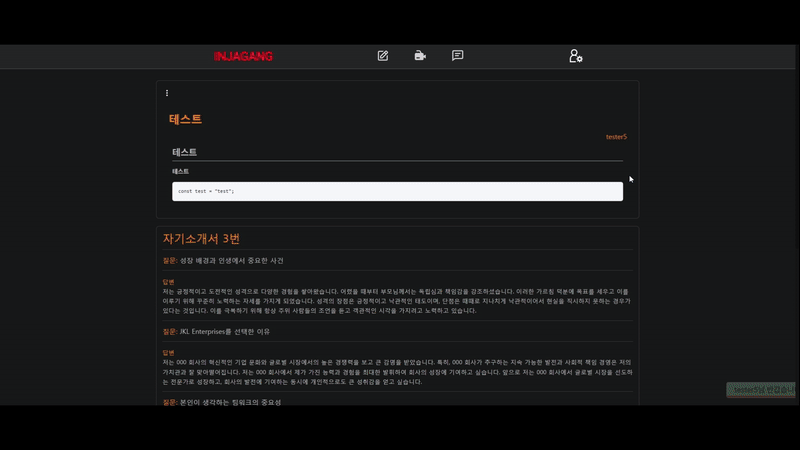The height and width of the screenshot is (450, 800).
Task: Select the code block const test line
Action: 397,191
